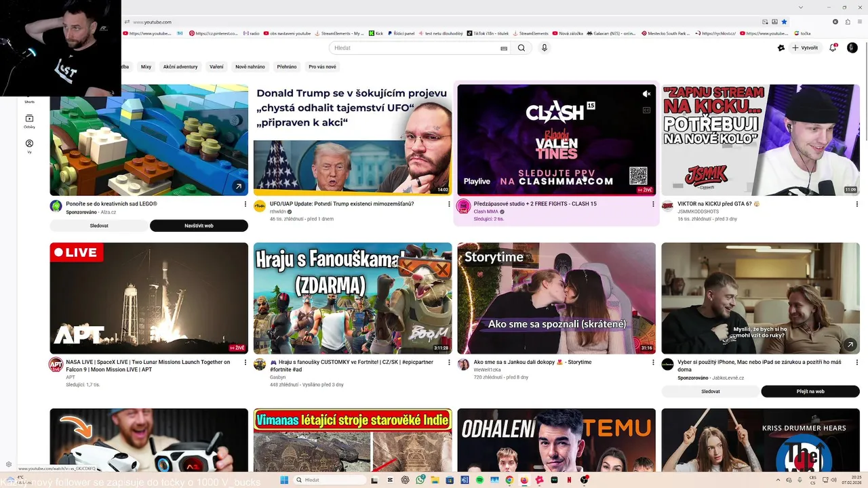868x488 pixels.
Task: Select the Akční adventury filter chip
Action: [180, 67]
